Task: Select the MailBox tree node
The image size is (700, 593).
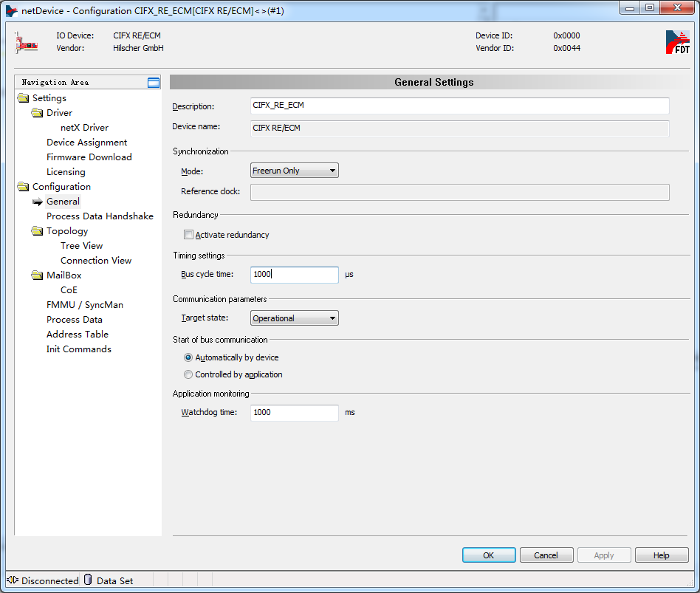Action: click(x=64, y=275)
